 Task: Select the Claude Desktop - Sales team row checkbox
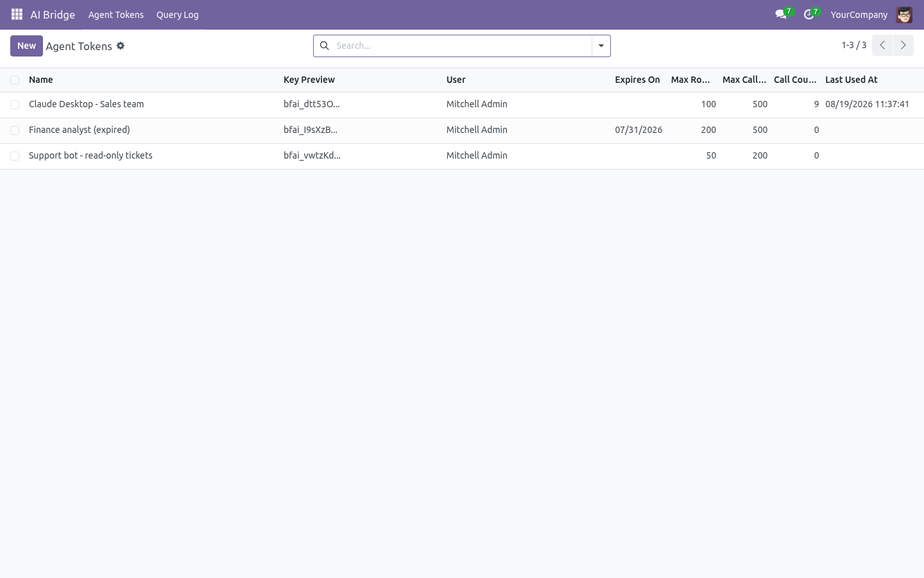coord(15,105)
